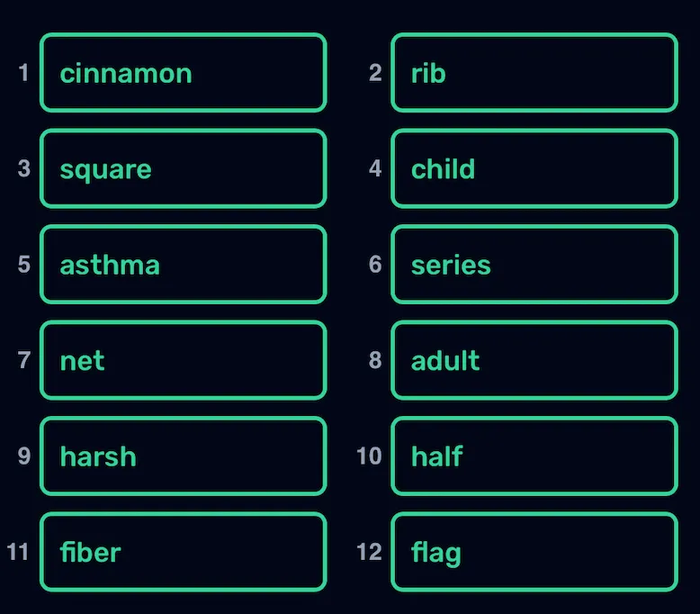Focus the 'net' word box

coord(183,360)
